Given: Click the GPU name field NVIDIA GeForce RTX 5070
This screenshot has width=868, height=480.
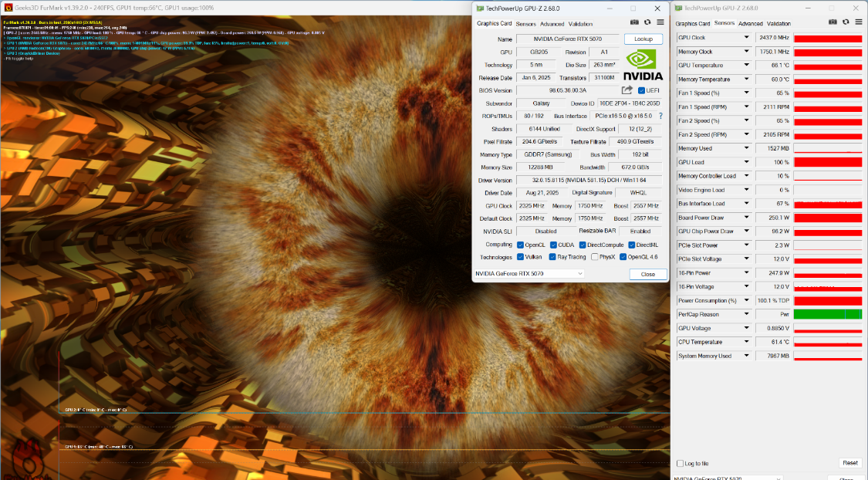Looking at the screenshot, I should click(567, 39).
